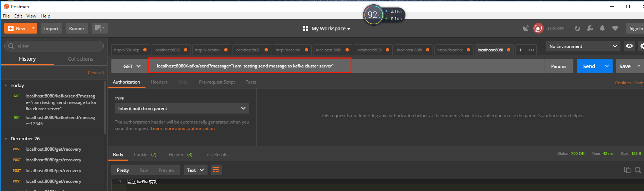
Task: Click the Import button
Action: [x=51, y=28]
